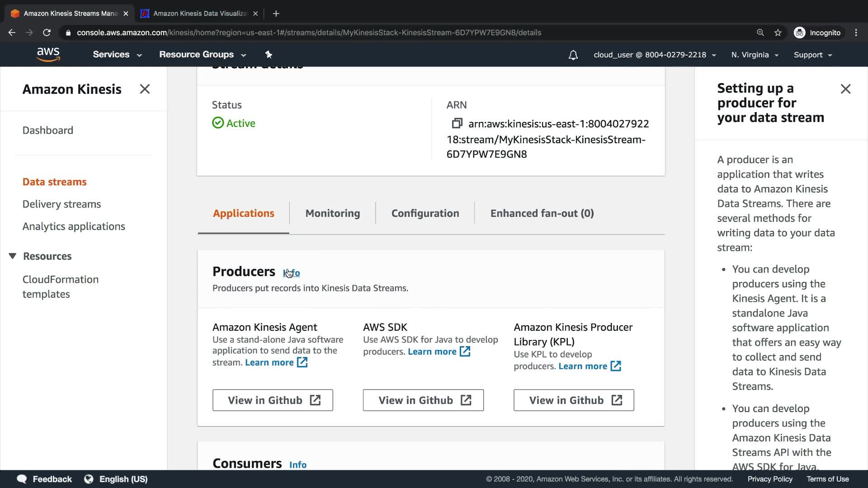Screen dimensions: 868x488
Task: Expand the Resource Groups dropdown
Action: click(x=202, y=54)
